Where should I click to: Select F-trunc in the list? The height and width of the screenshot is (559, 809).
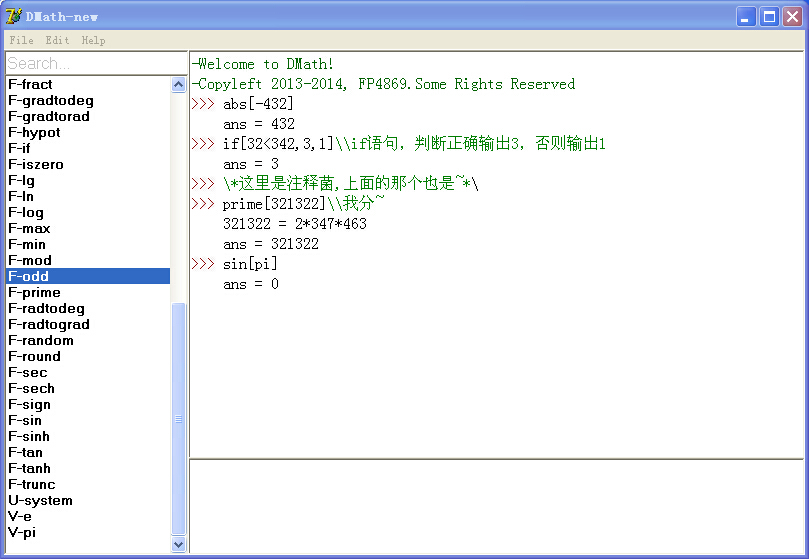point(88,484)
